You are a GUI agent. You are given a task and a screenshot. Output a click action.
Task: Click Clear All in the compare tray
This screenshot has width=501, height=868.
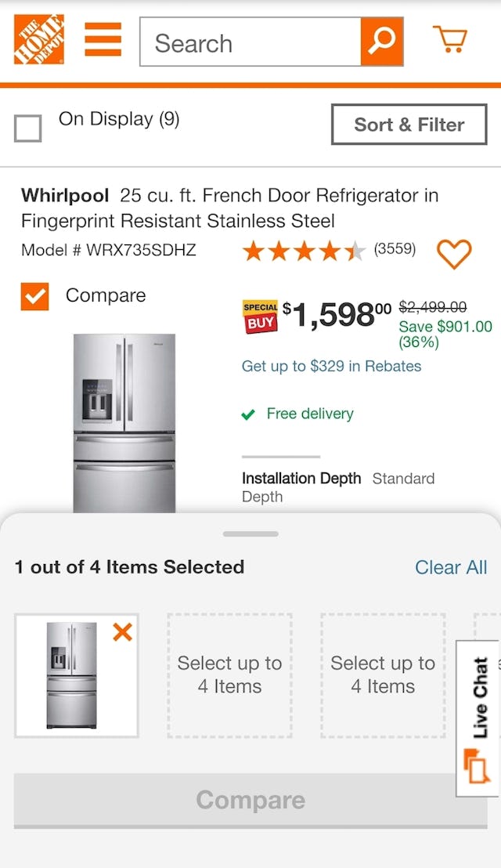451,566
